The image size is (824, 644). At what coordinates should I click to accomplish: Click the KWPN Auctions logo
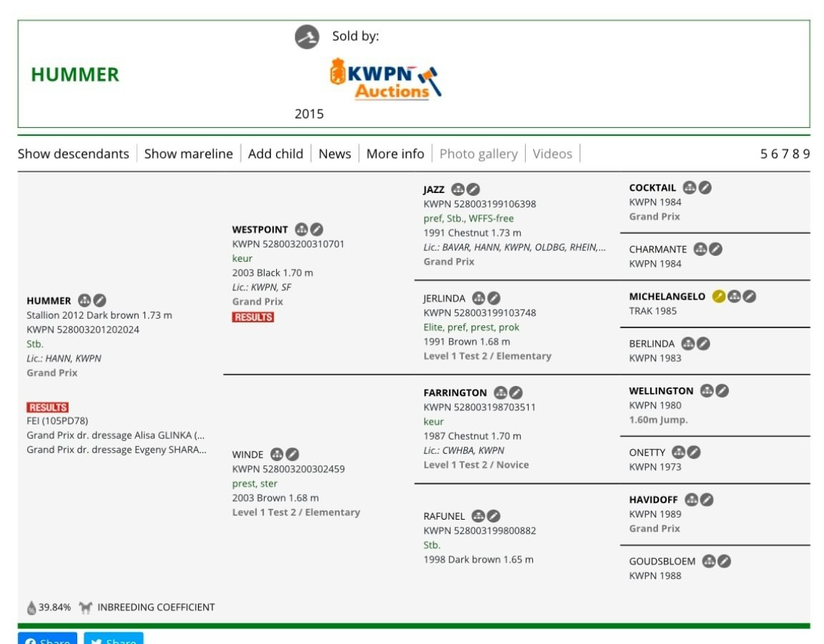coord(385,79)
